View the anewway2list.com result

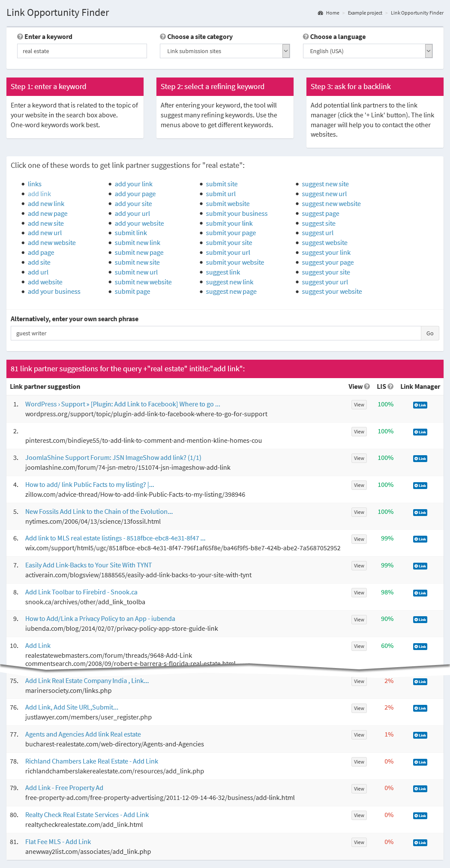click(359, 842)
